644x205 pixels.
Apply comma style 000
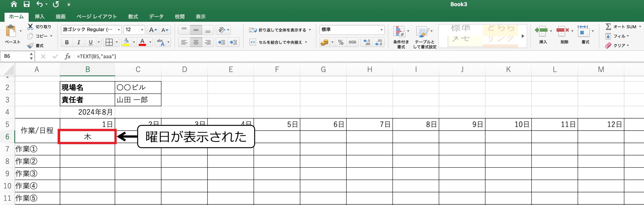(352, 42)
